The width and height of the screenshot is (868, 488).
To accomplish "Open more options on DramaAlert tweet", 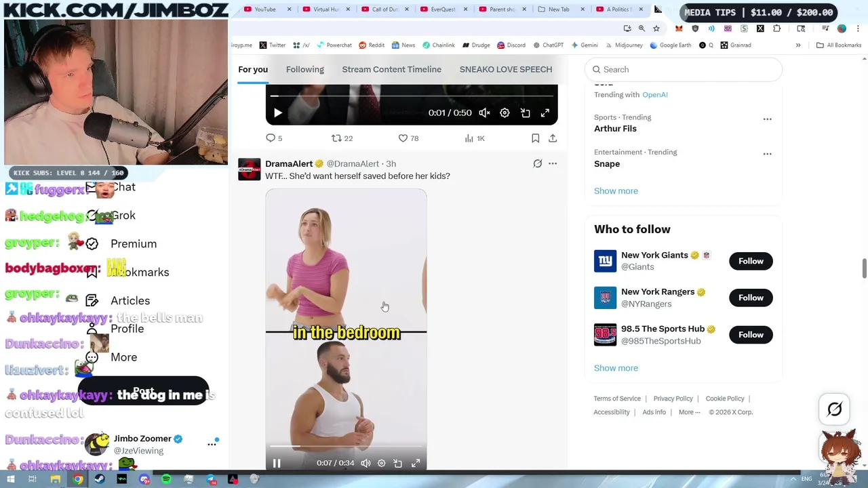I will click(x=553, y=163).
